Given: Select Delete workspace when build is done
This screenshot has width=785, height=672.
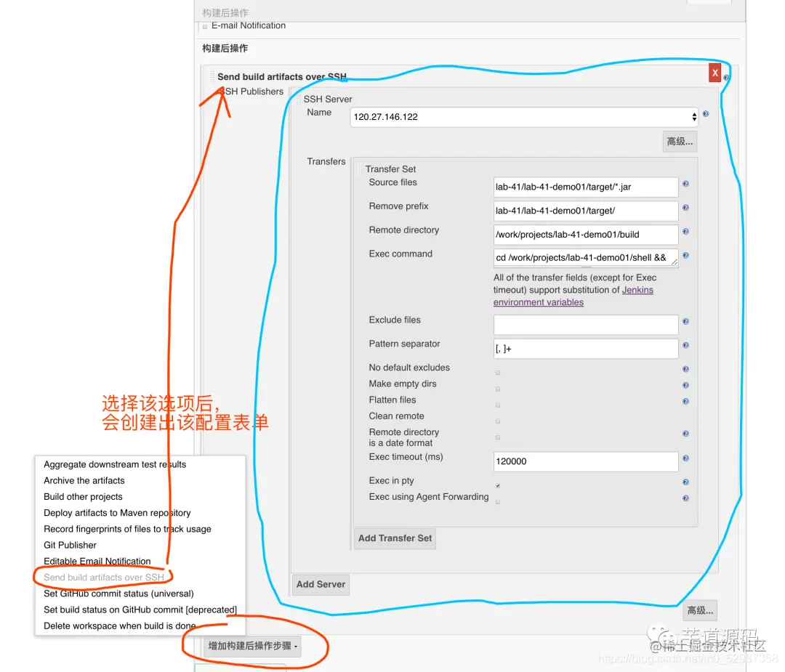Looking at the screenshot, I should click(120, 626).
